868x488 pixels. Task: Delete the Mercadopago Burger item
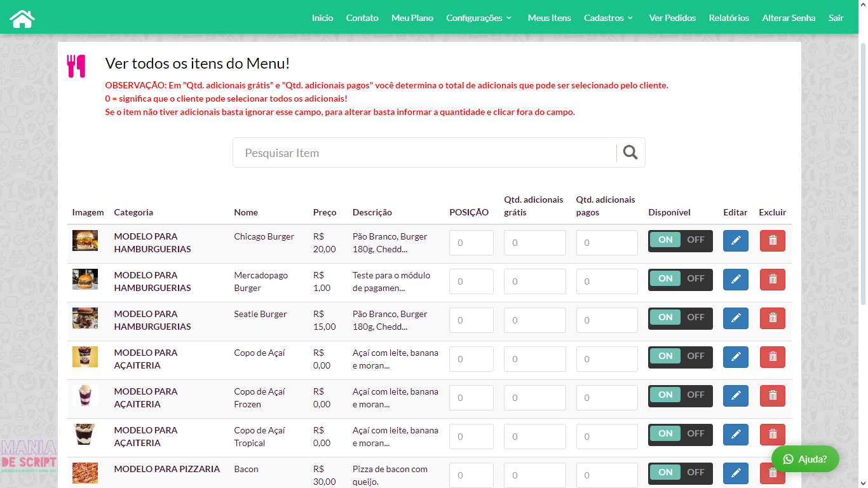(772, 280)
